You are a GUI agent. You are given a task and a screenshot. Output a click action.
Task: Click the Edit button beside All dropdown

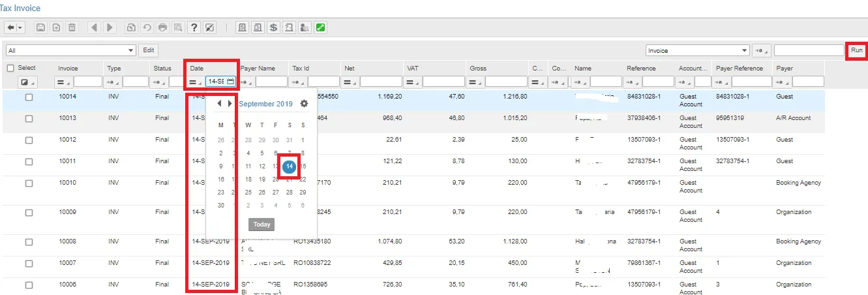(149, 50)
